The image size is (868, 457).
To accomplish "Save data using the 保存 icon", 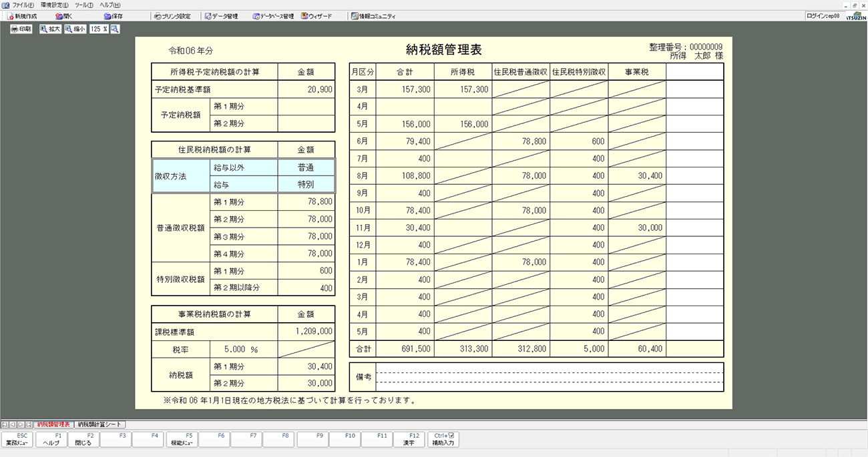I will [114, 16].
